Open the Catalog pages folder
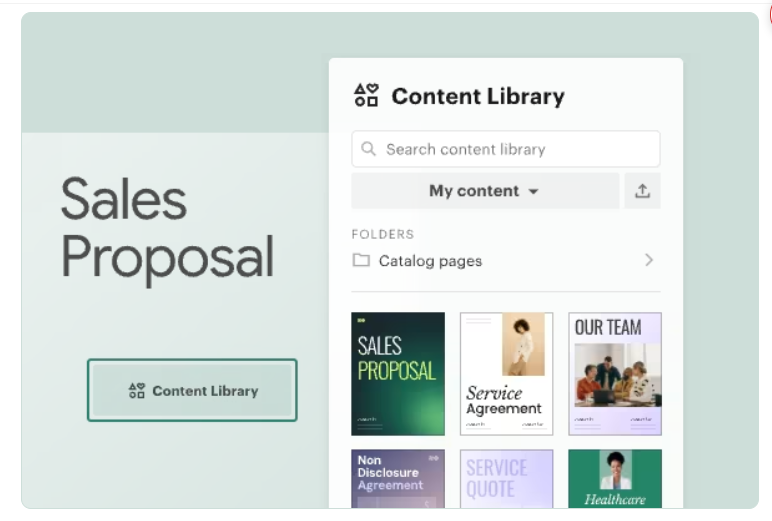 tap(506, 260)
